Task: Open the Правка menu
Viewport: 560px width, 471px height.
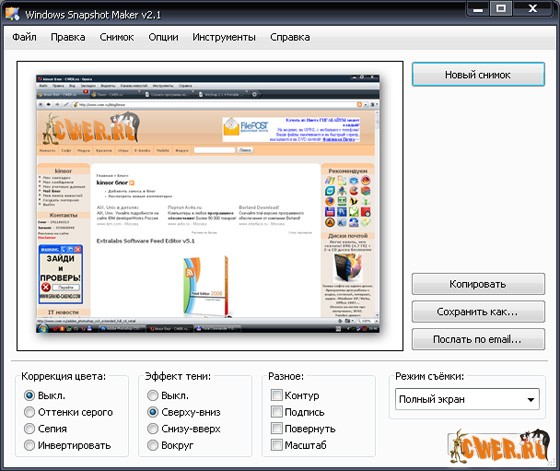Action: tap(68, 37)
